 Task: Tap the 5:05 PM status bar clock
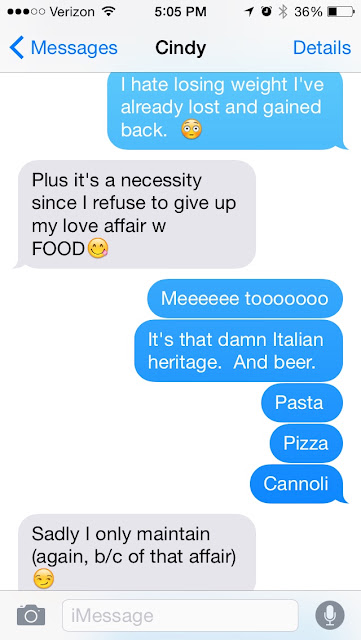(x=180, y=12)
